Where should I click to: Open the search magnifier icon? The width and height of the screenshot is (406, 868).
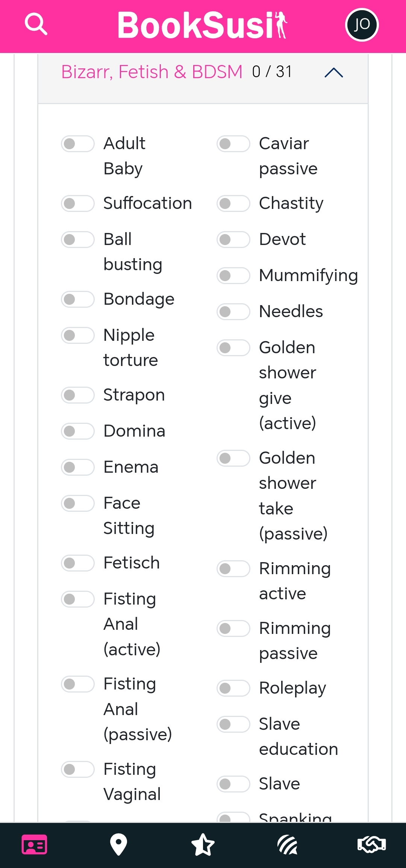(36, 24)
